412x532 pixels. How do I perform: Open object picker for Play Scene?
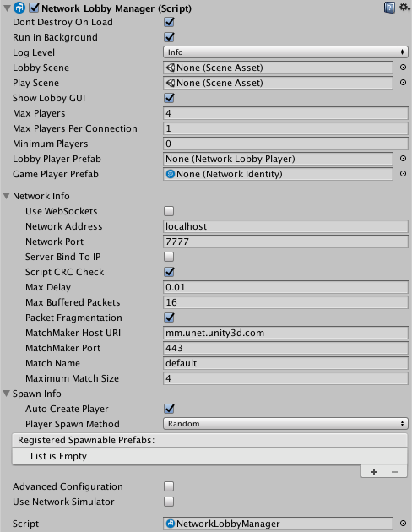pos(403,83)
